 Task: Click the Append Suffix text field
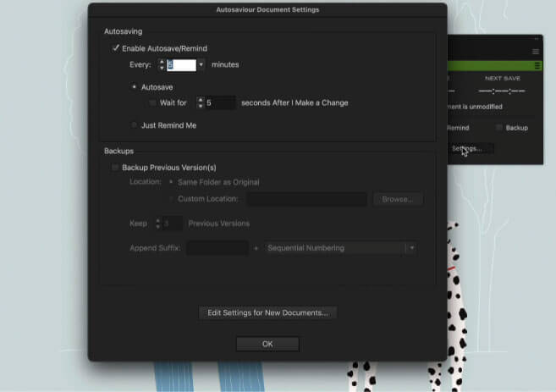[x=217, y=247]
